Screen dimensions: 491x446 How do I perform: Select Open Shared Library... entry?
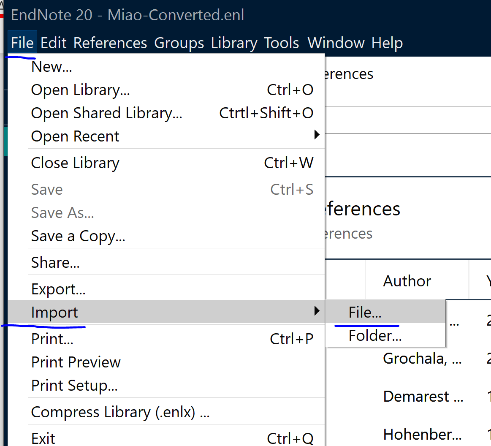pos(167,113)
